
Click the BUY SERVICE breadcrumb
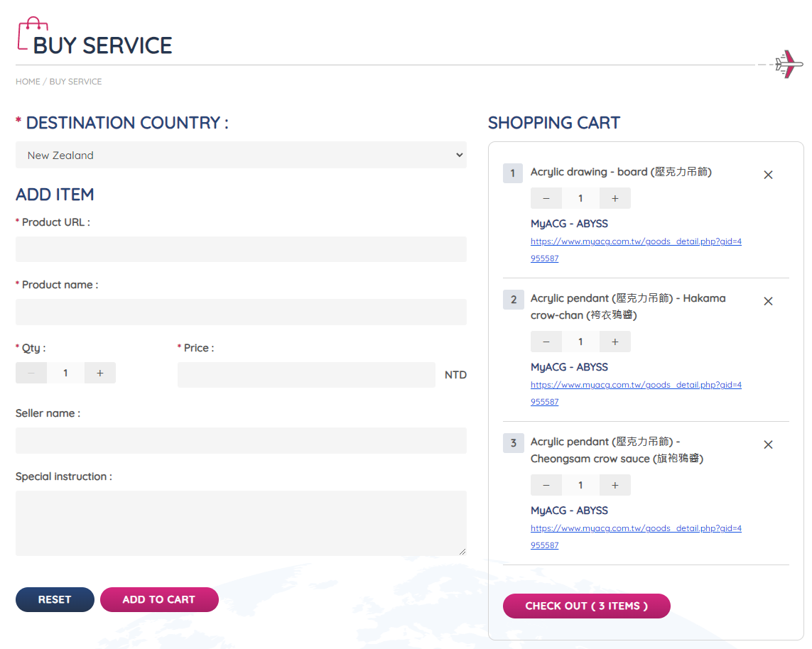(x=75, y=82)
